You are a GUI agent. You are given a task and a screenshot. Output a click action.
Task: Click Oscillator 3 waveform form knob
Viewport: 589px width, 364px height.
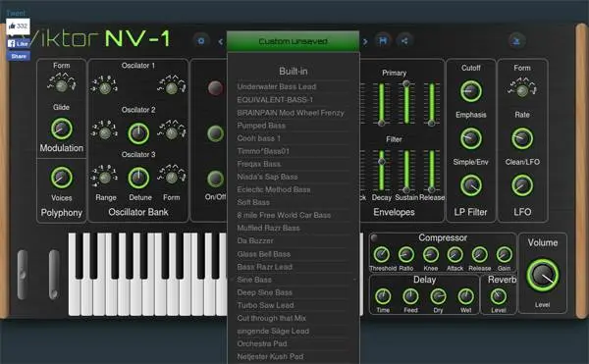point(171,178)
